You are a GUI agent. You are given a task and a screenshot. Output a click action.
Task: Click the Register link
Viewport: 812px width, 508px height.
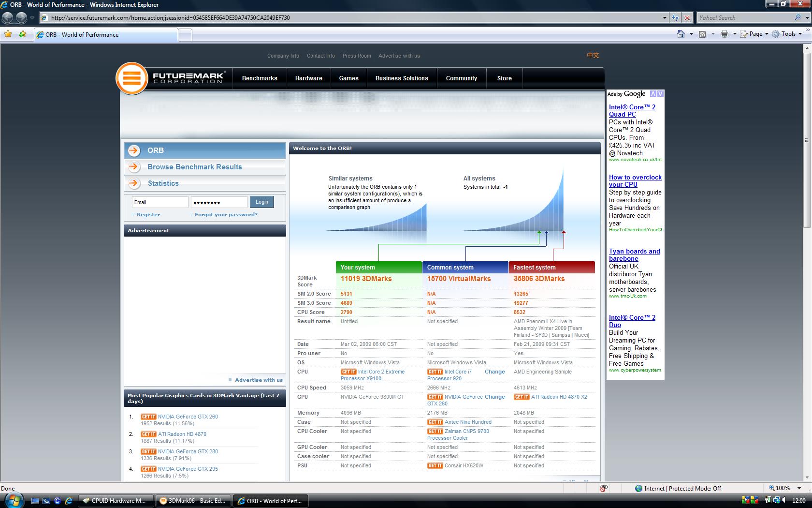[148, 214]
